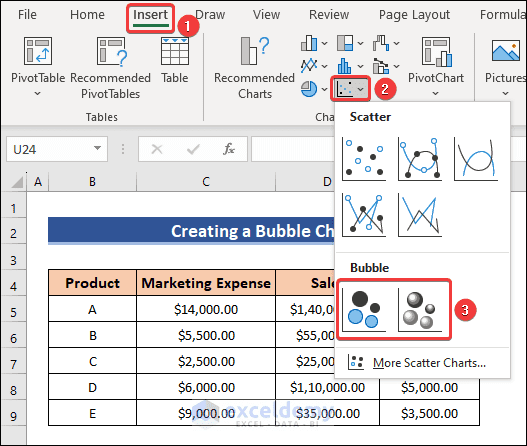The image size is (527, 446).
Task: Choose the basic Scatter chart type
Action: pyautogui.click(x=364, y=158)
